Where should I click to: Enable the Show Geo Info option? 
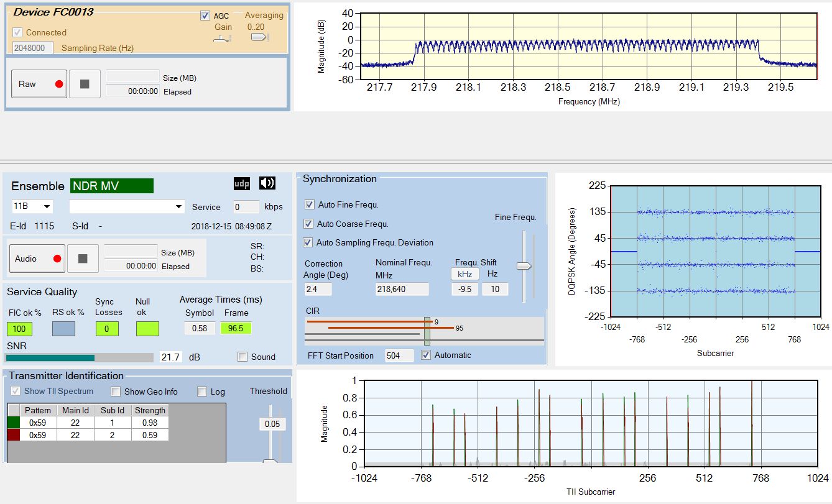tap(116, 392)
